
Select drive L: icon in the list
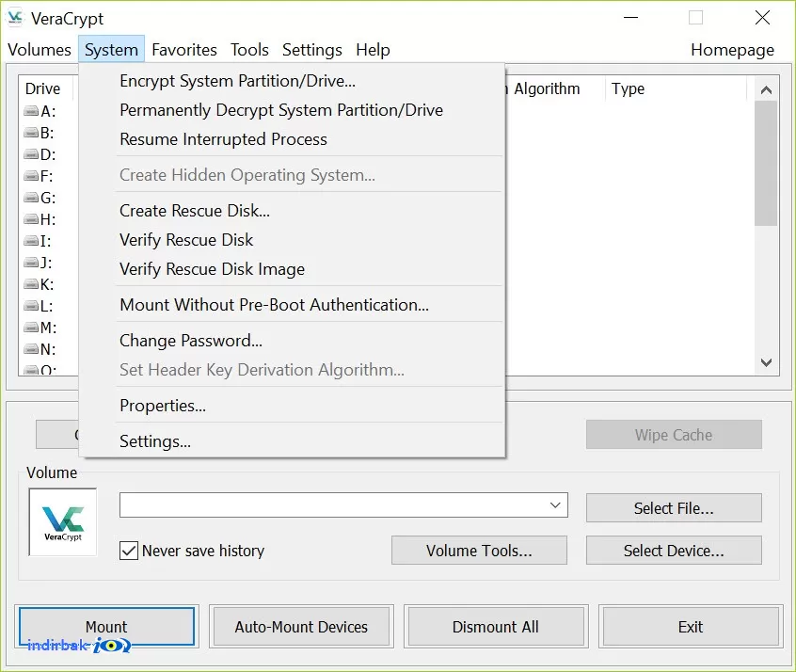click(x=31, y=306)
